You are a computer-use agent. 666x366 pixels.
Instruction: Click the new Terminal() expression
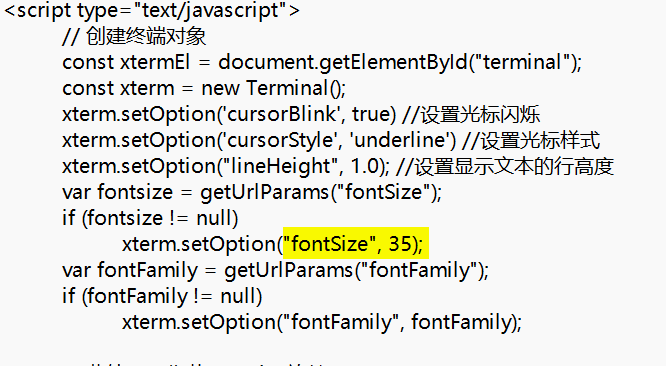[271, 88]
